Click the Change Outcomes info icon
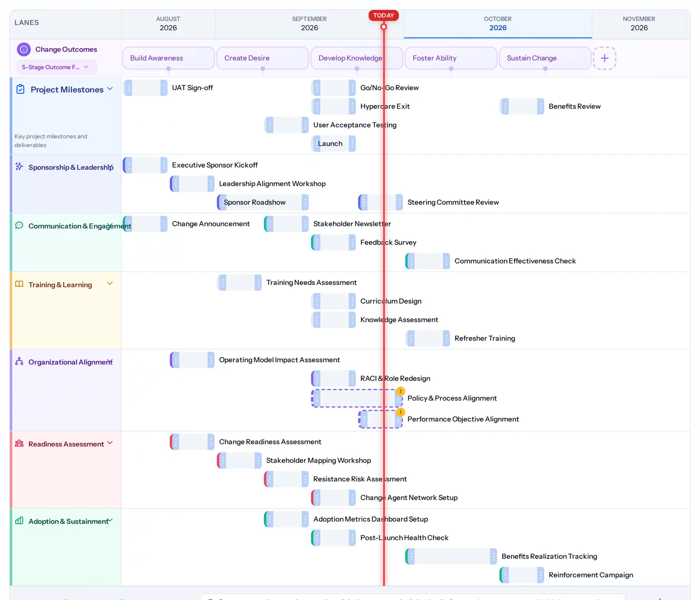The image size is (700, 600). tap(24, 49)
